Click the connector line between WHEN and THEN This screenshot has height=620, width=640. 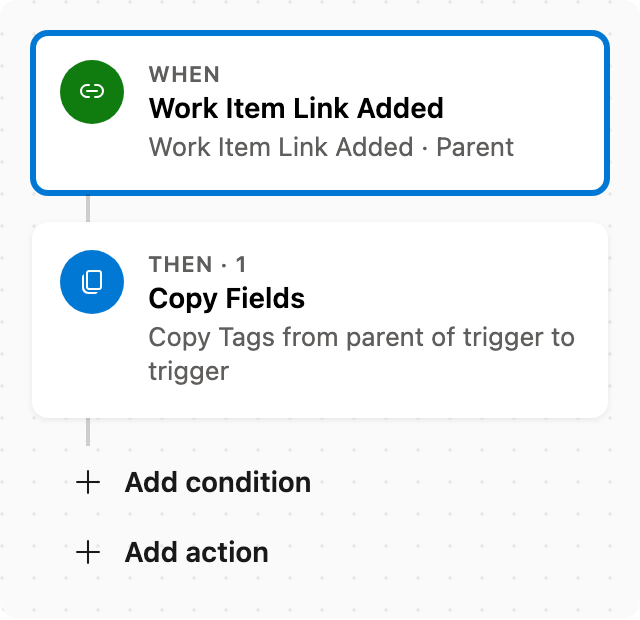[x=88, y=209]
